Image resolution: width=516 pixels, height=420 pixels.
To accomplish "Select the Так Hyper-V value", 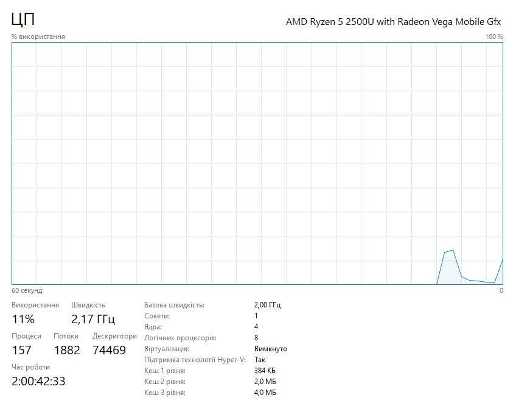I will (260, 360).
